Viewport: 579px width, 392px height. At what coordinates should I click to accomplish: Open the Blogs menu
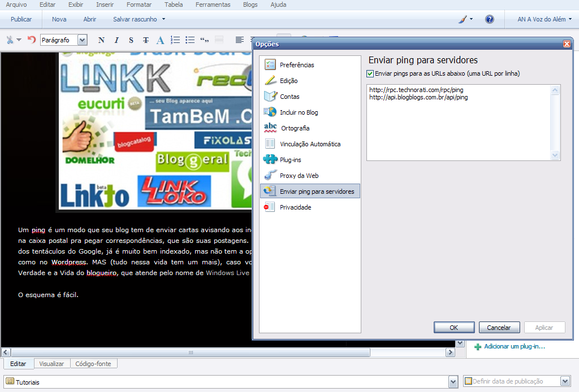pos(250,5)
